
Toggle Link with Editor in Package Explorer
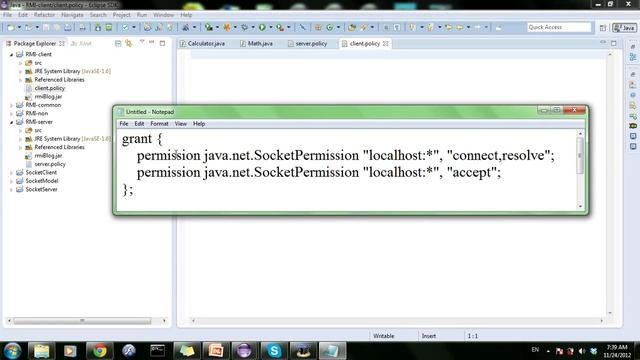[x=129, y=43]
